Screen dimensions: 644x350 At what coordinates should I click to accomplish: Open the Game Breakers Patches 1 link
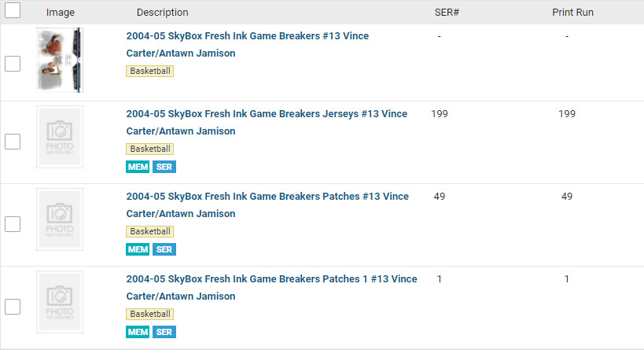pos(271,279)
